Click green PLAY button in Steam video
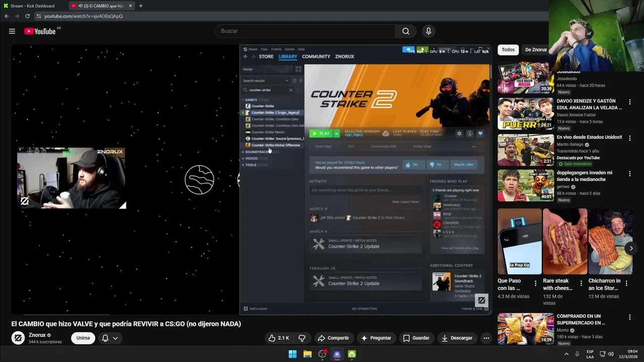Screen dimensions: 644x362 click(x=321, y=133)
